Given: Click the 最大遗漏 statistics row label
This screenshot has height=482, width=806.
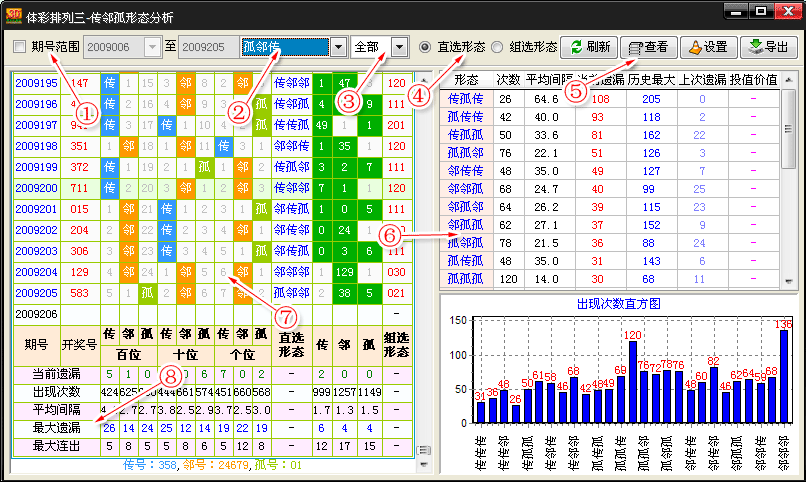Looking at the screenshot, I should 57,428.
